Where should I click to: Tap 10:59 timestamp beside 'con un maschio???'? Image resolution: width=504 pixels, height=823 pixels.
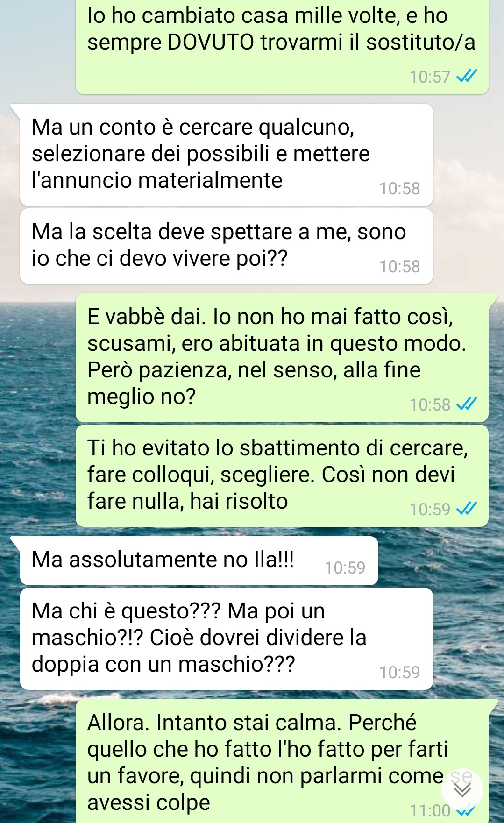pyautogui.click(x=400, y=672)
